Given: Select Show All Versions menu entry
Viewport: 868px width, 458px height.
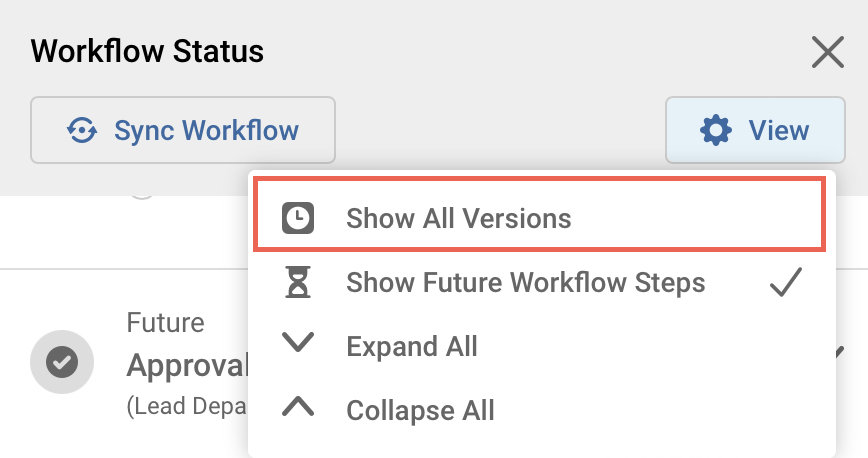Looking at the screenshot, I should 459,218.
